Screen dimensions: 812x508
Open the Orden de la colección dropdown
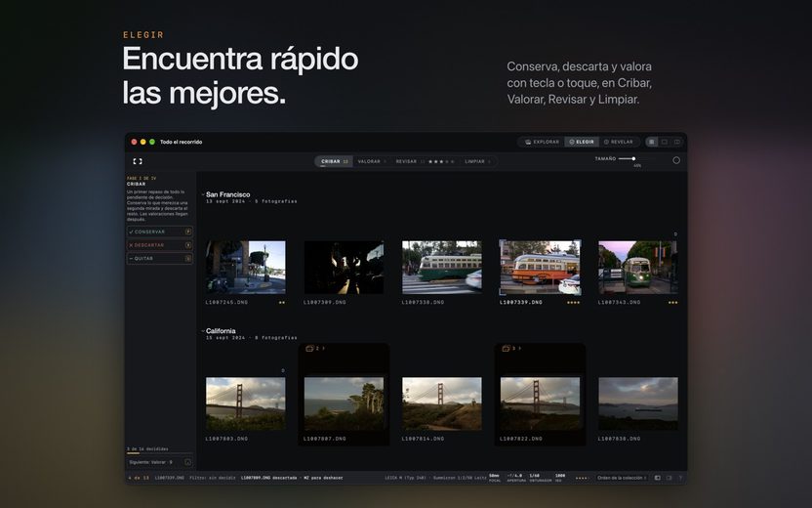[622, 478]
